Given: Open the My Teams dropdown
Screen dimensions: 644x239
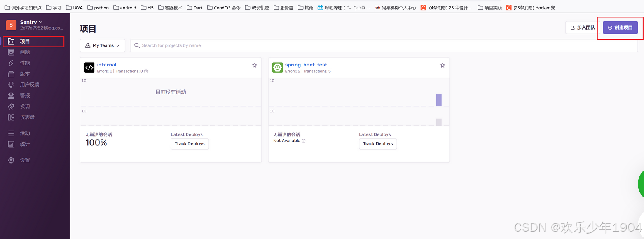Looking at the screenshot, I should [103, 45].
